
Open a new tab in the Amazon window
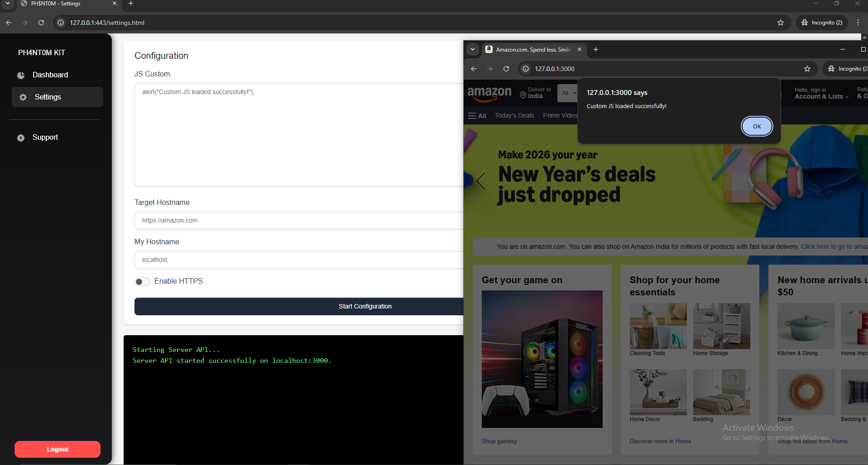click(x=596, y=50)
